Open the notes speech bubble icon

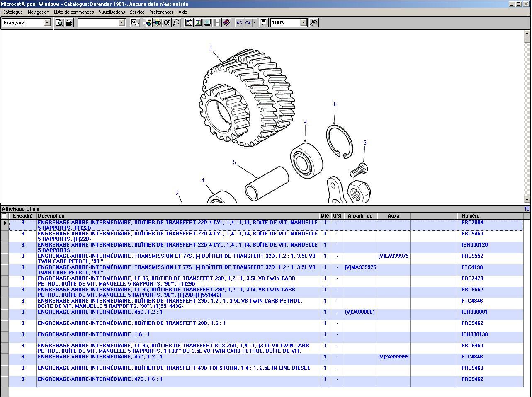263,23
